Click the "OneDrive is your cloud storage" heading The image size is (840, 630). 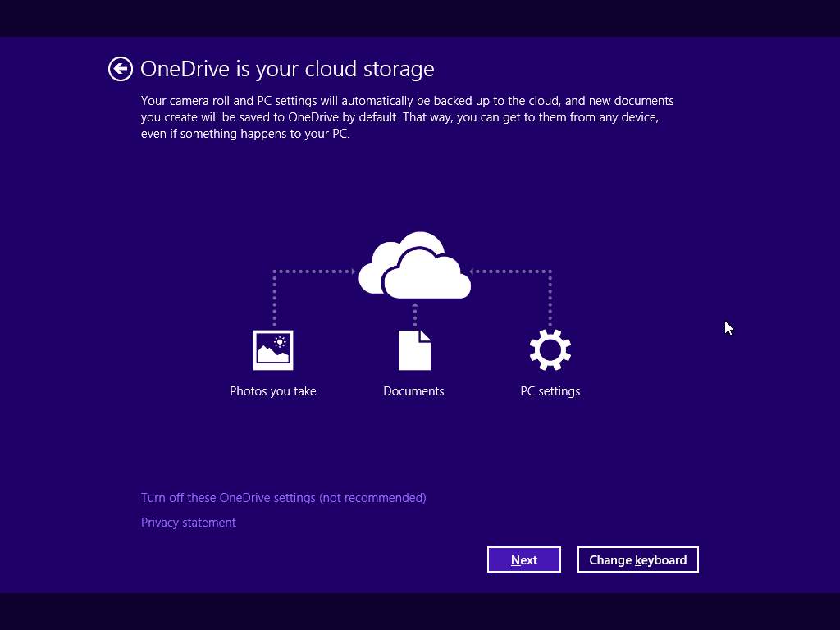[287, 69]
